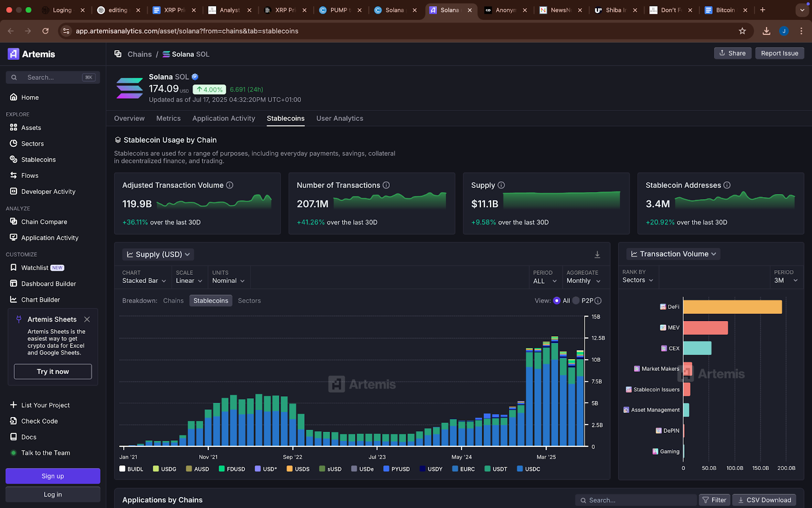Click the DeFi bar in chart

point(732,307)
